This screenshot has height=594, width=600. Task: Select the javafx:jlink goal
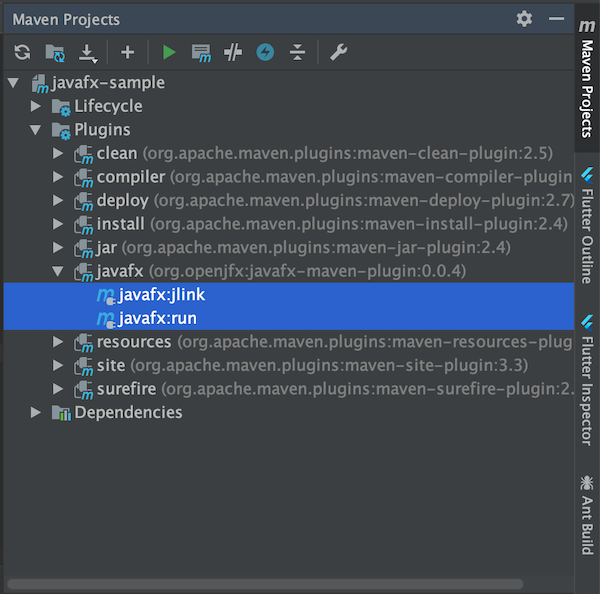(289, 295)
